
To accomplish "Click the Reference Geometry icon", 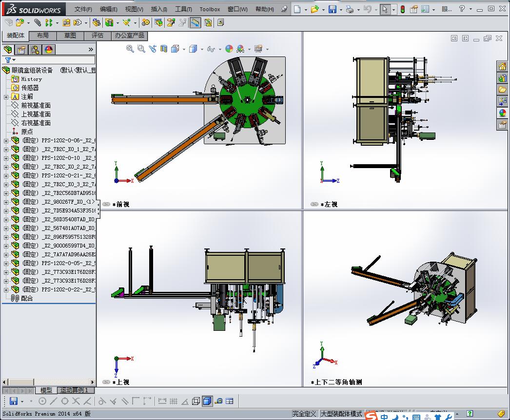I will point(126,22).
